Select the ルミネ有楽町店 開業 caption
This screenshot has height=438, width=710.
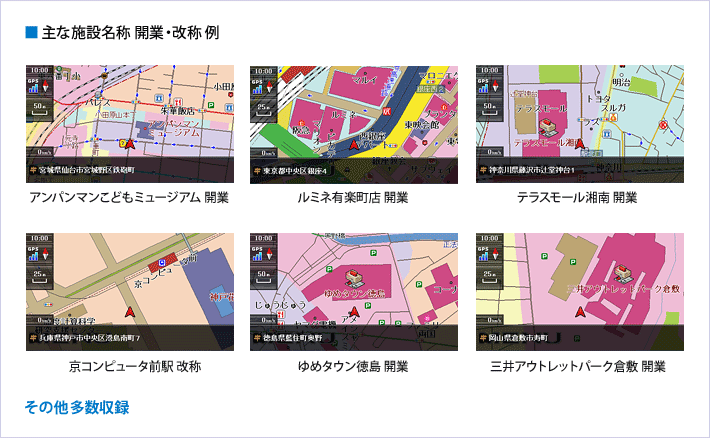tap(353, 197)
